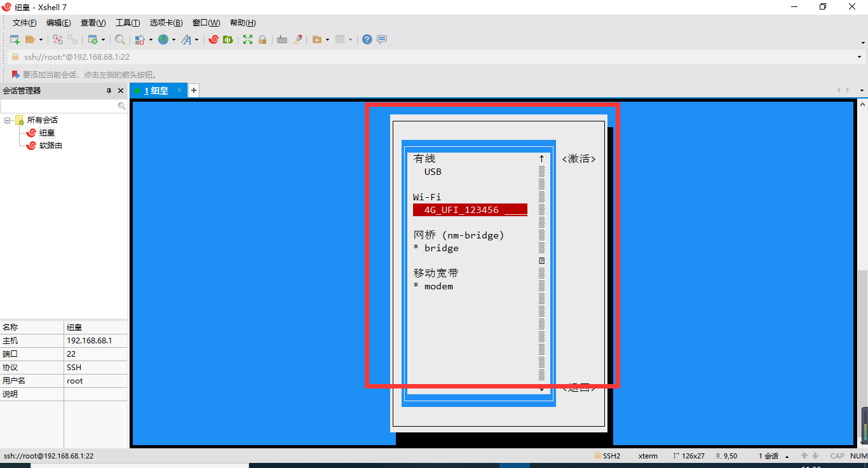Expand the Font icon dropdown arrow
This screenshot has height=468, width=868.
coord(196,39)
